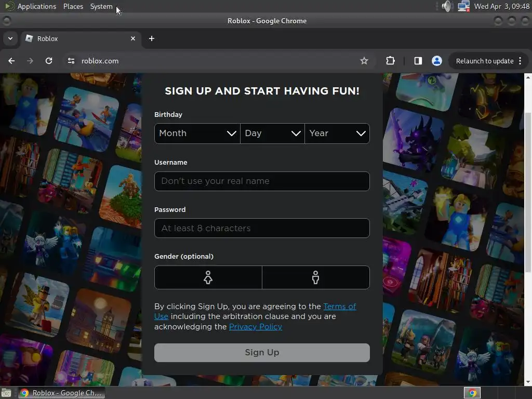Image resolution: width=532 pixels, height=399 pixels.
Task: Click the scrollbar up arrow
Action: point(528,77)
